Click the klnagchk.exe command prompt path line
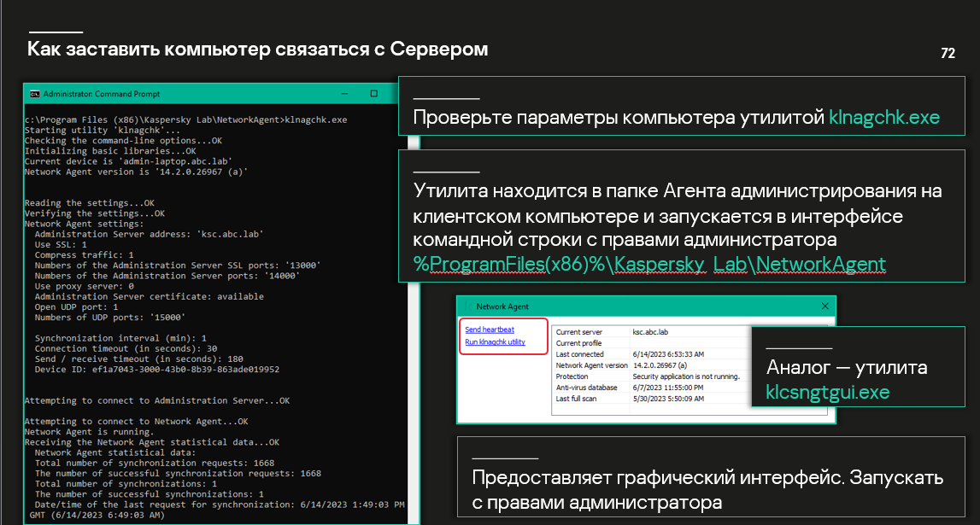980x525 pixels. [x=185, y=120]
